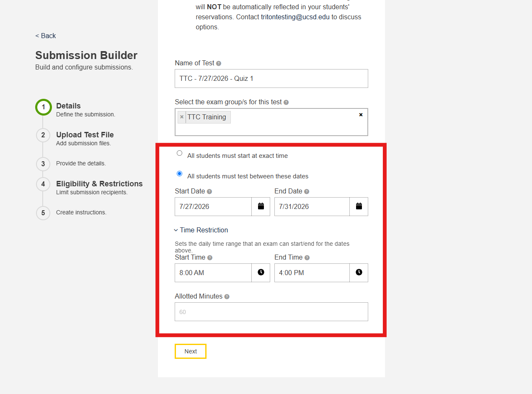Screen dimensions: 532x394
Task: Open the exam group selection box
Action: pos(271,122)
